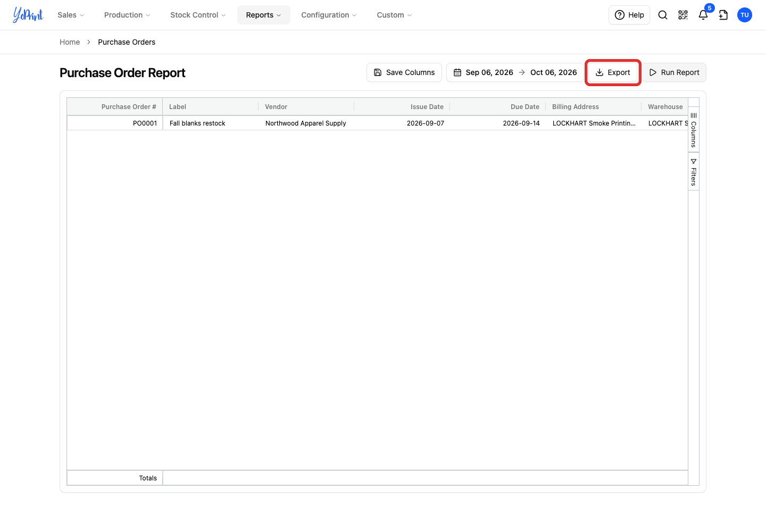Open the Configuration menu
Screen dimensions: 766x532
pos(329,15)
